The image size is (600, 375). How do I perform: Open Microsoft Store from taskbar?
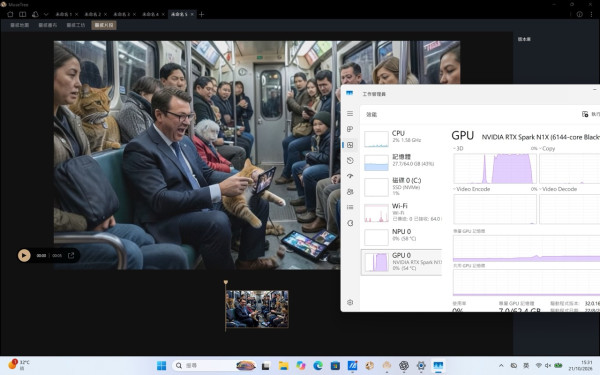point(335,366)
